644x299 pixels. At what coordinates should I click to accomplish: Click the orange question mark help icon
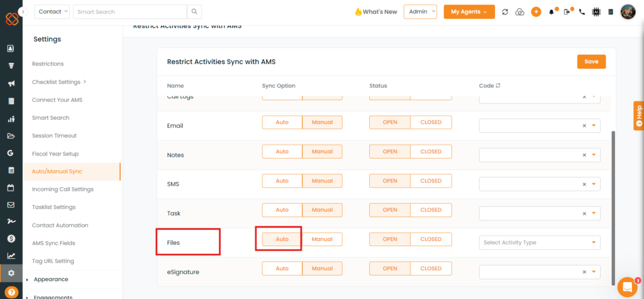pyautogui.click(x=11, y=291)
